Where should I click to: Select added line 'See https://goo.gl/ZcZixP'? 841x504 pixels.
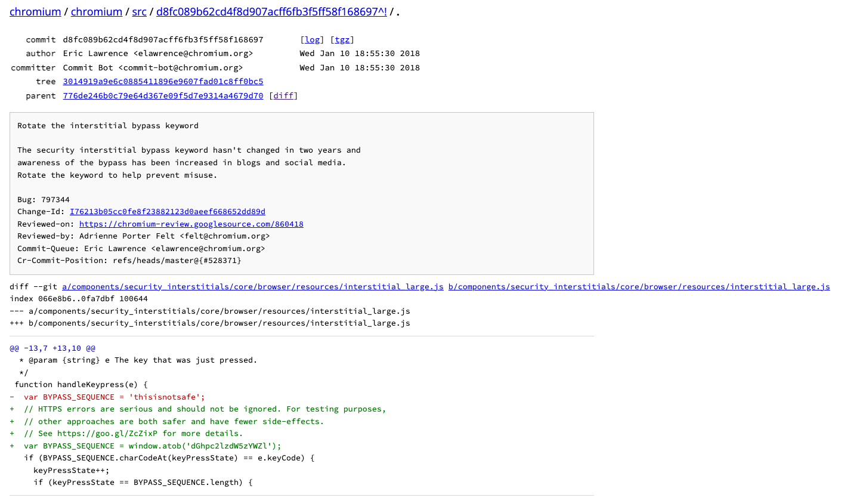pos(126,434)
